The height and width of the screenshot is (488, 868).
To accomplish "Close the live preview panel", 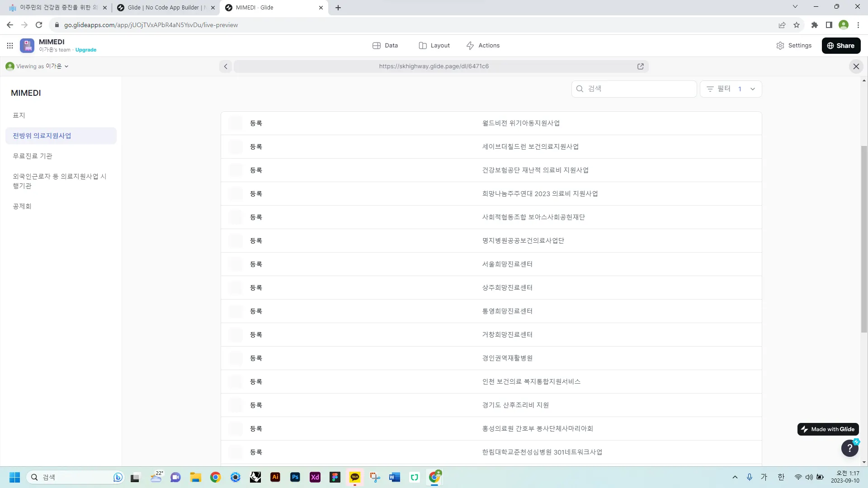I will (x=856, y=66).
